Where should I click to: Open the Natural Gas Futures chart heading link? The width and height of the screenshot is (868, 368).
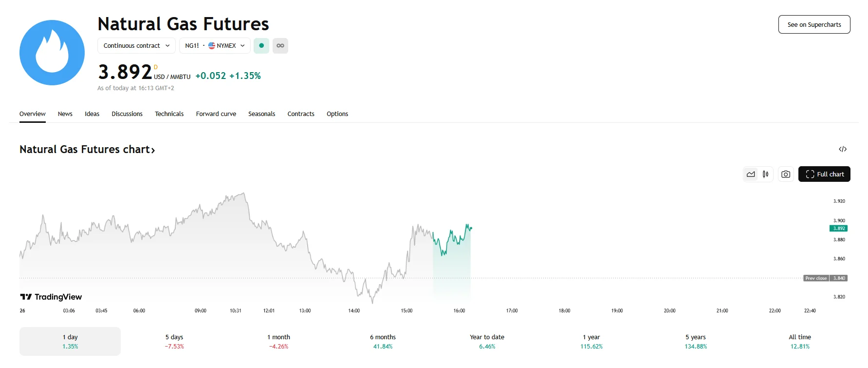[x=87, y=150]
